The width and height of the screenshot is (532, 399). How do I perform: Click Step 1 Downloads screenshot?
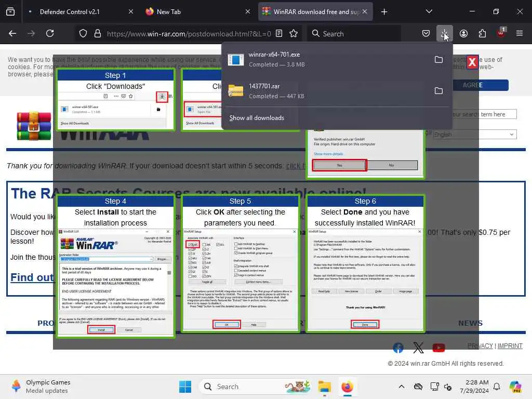click(115, 110)
